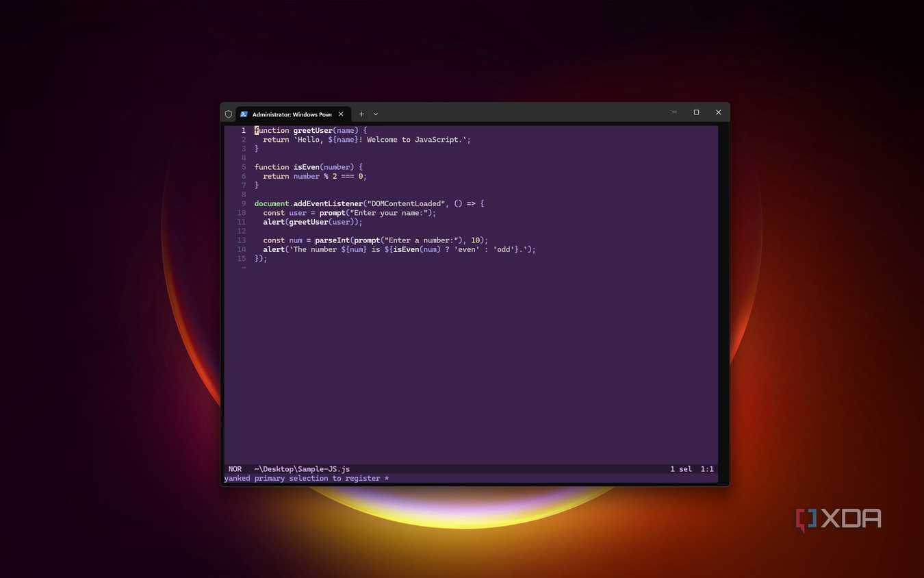
Task: Click the shield icon in the title bar
Action: [x=229, y=114]
